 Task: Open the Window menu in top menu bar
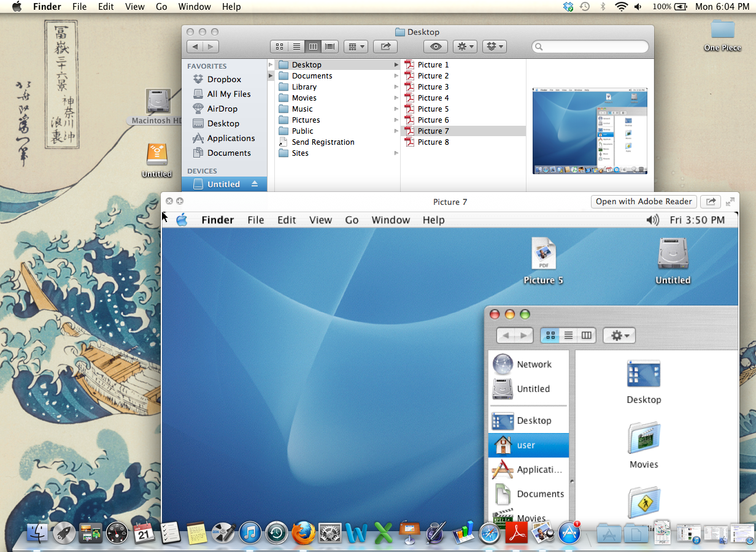[x=194, y=7]
